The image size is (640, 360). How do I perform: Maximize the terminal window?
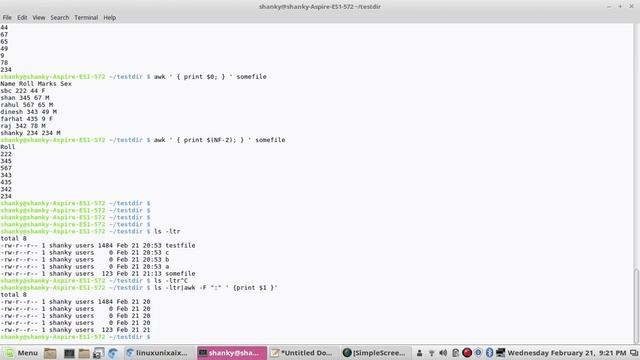pyautogui.click(x=620, y=7)
